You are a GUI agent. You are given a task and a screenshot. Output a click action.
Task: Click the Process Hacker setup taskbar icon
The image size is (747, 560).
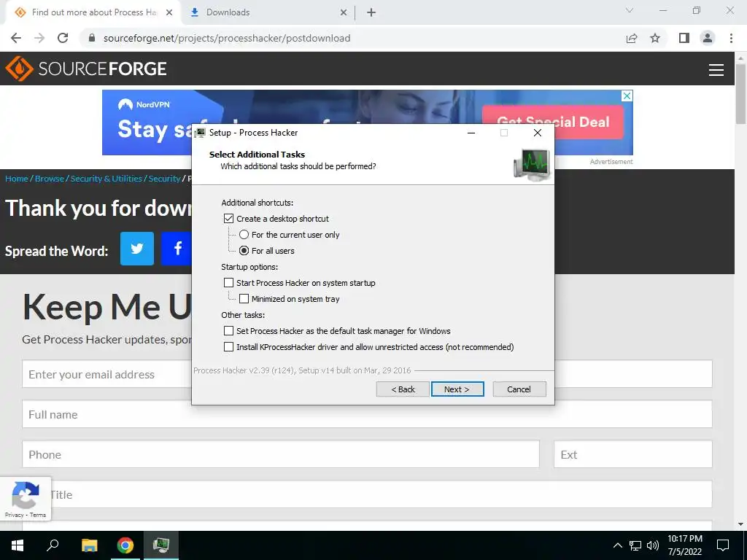click(161, 545)
